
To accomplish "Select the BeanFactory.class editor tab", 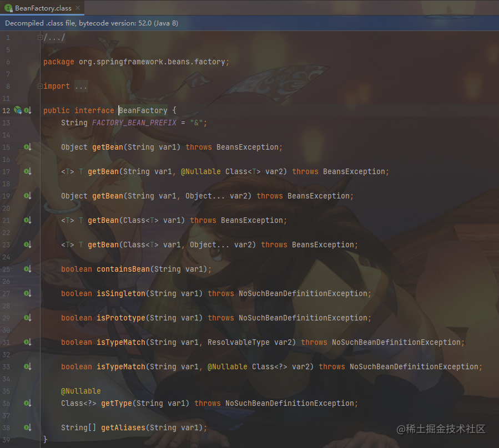I will (x=42, y=8).
